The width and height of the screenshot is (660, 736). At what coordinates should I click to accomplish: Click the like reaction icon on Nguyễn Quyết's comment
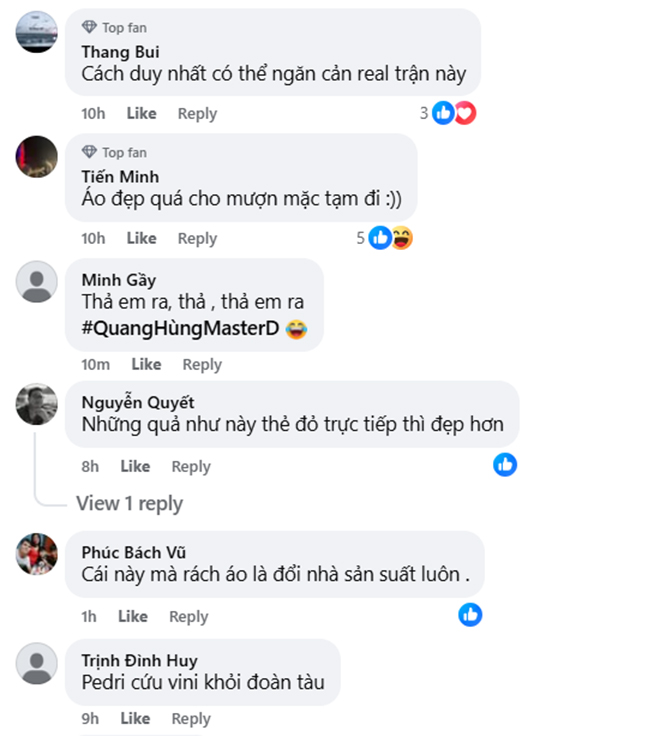(x=505, y=464)
